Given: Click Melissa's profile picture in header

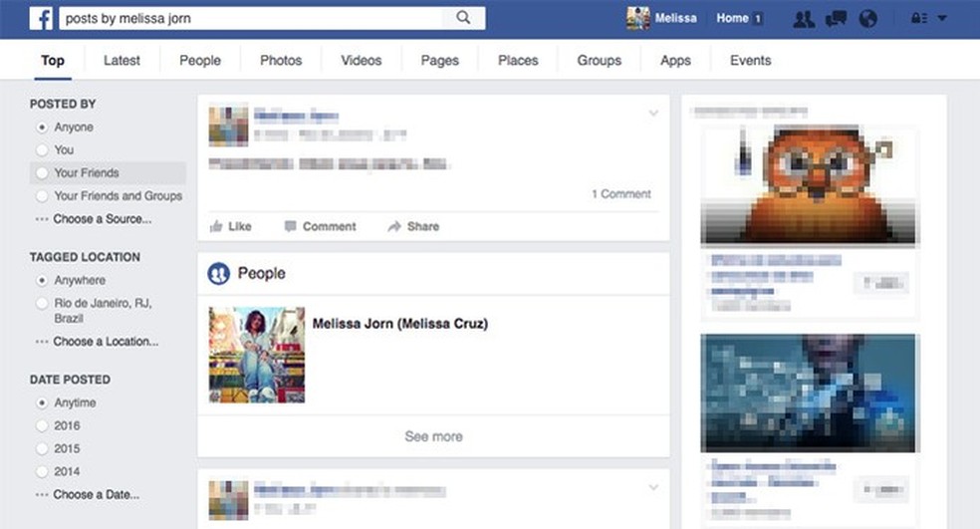Looking at the screenshot, I should (x=638, y=18).
